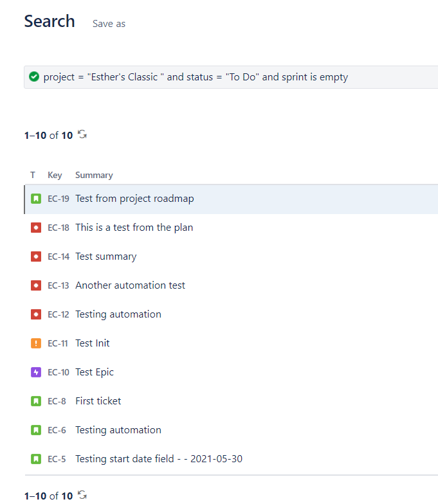Sort results by the Summary column header
Image resolution: width=438 pixels, height=504 pixels.
pos(94,175)
